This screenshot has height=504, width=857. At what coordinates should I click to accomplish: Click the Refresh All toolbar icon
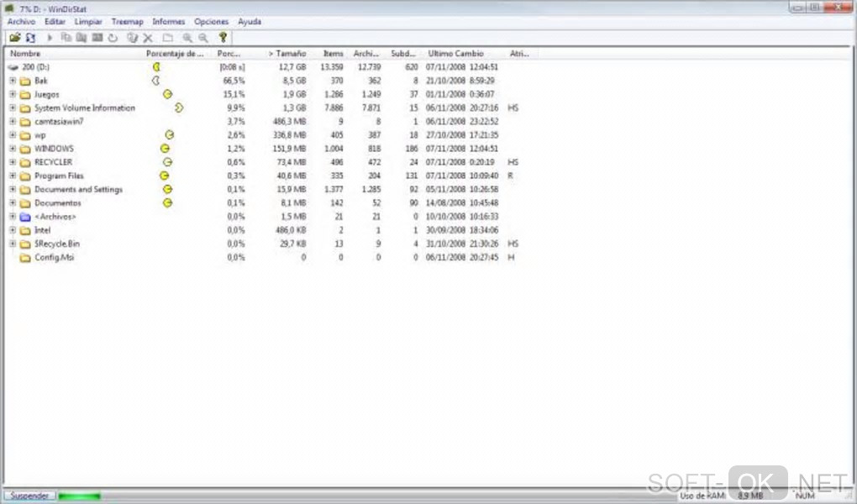[30, 38]
